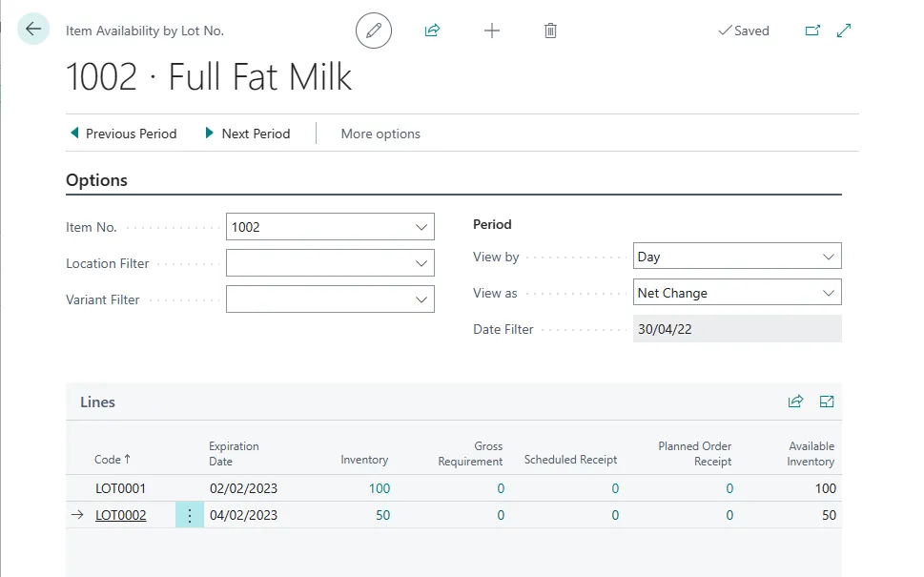924x577 pixels.
Task: Click Available Inventory 100 for LOT0001
Action: point(826,488)
